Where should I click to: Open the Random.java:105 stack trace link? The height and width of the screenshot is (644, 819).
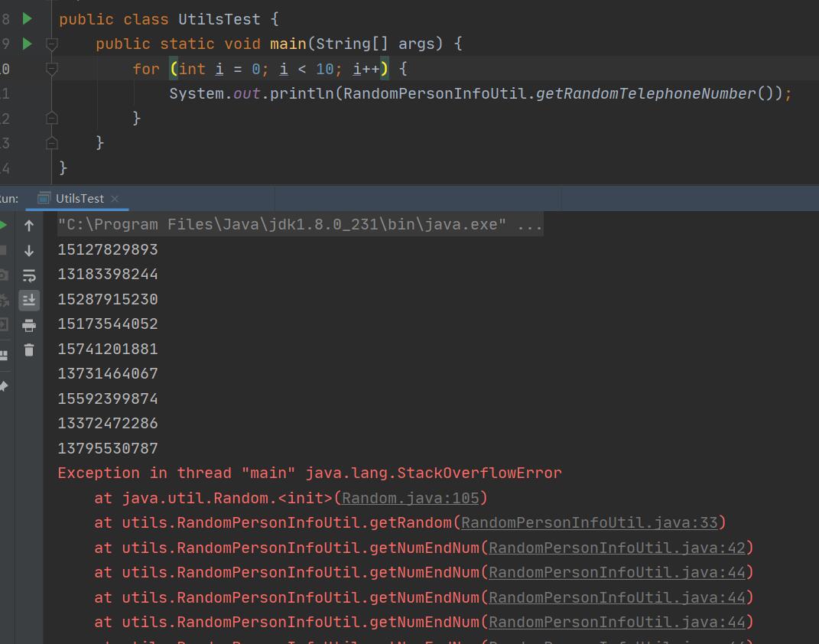tap(410, 498)
